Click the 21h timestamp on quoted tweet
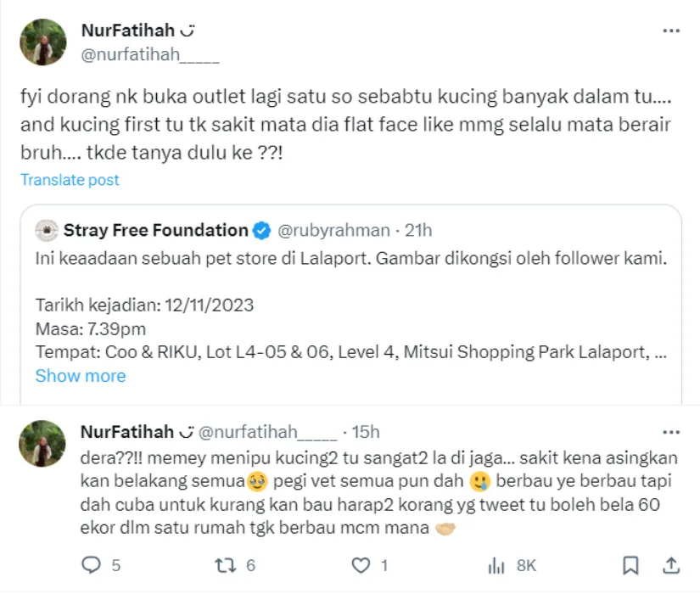The width and height of the screenshot is (700, 594). pyautogui.click(x=418, y=230)
